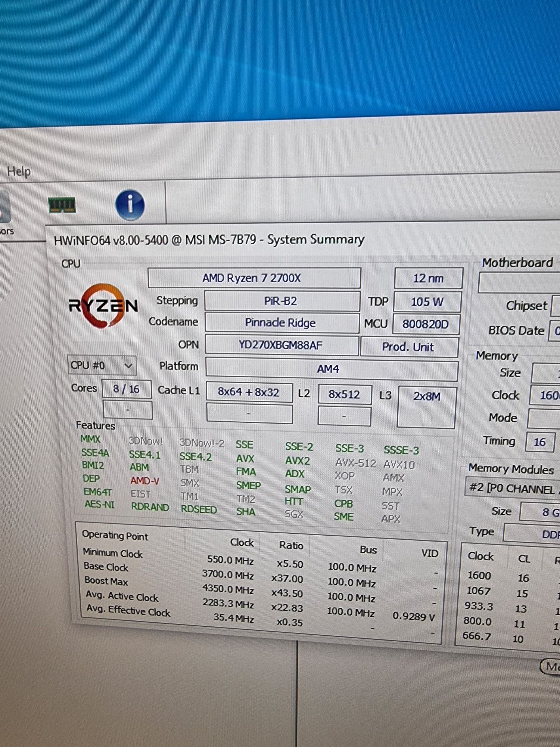Click the Operating Point column header
This screenshot has height=747, width=560.
coord(115,536)
